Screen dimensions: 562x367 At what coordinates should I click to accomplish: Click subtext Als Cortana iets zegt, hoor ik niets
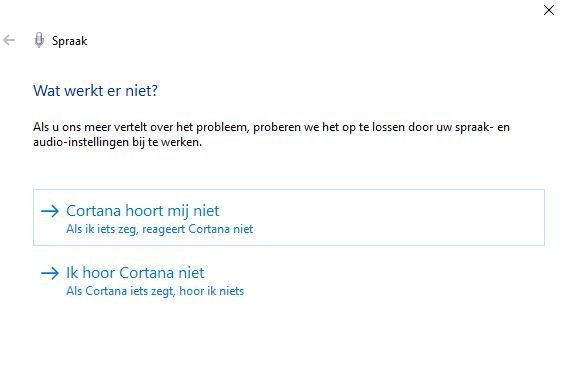click(x=155, y=291)
